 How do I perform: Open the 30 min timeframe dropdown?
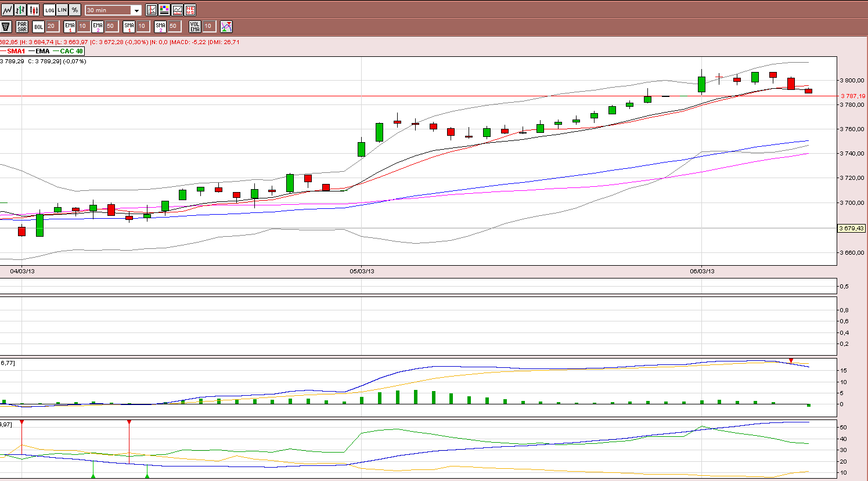pos(113,10)
